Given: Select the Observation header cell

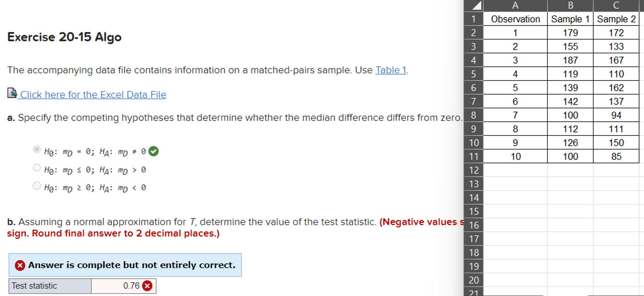Looking at the screenshot, I should [515, 19].
